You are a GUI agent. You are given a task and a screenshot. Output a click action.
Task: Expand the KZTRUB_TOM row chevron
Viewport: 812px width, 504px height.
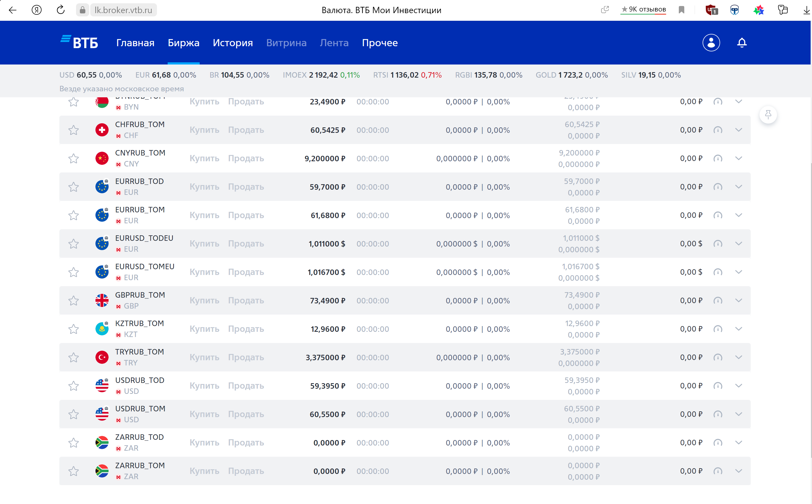click(x=738, y=329)
